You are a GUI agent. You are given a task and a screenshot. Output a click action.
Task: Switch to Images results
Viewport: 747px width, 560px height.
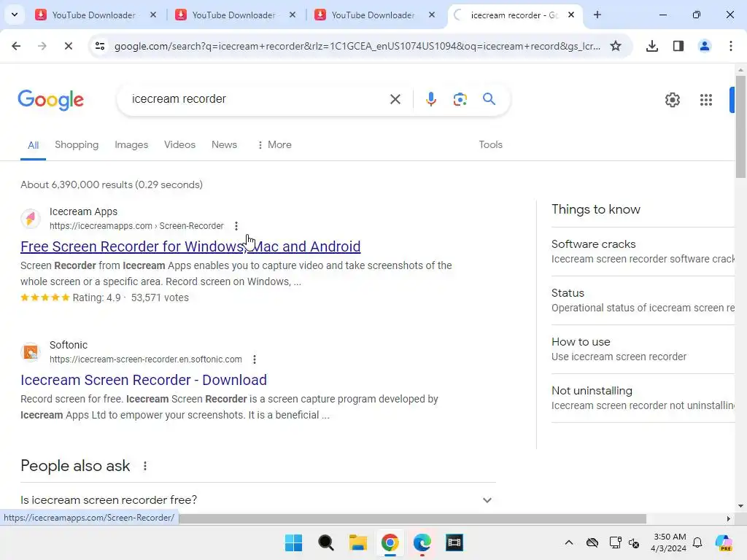(x=131, y=145)
